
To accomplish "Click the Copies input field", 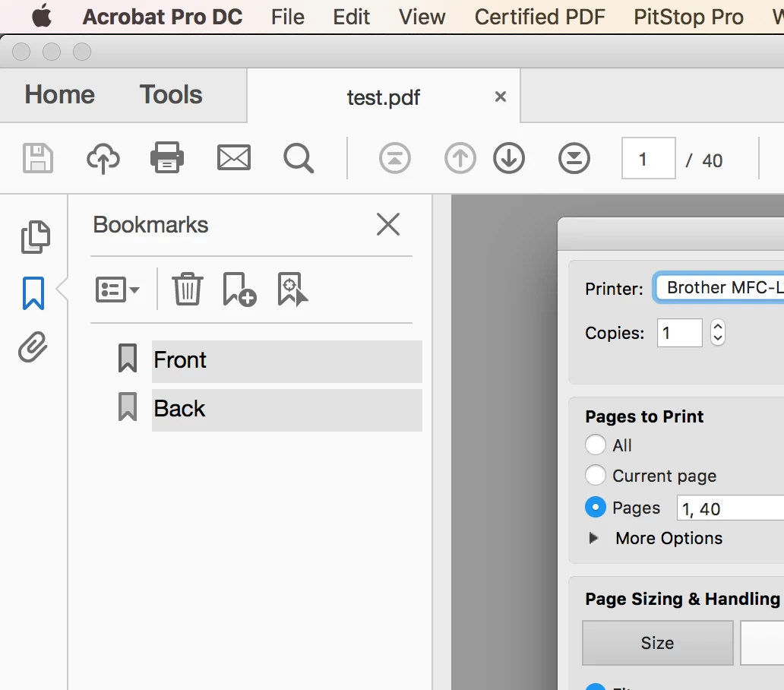I will tap(679, 333).
